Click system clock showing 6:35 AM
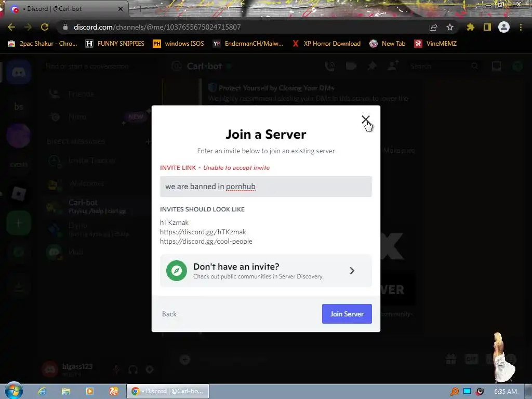The image size is (532, 399). pyautogui.click(x=506, y=392)
